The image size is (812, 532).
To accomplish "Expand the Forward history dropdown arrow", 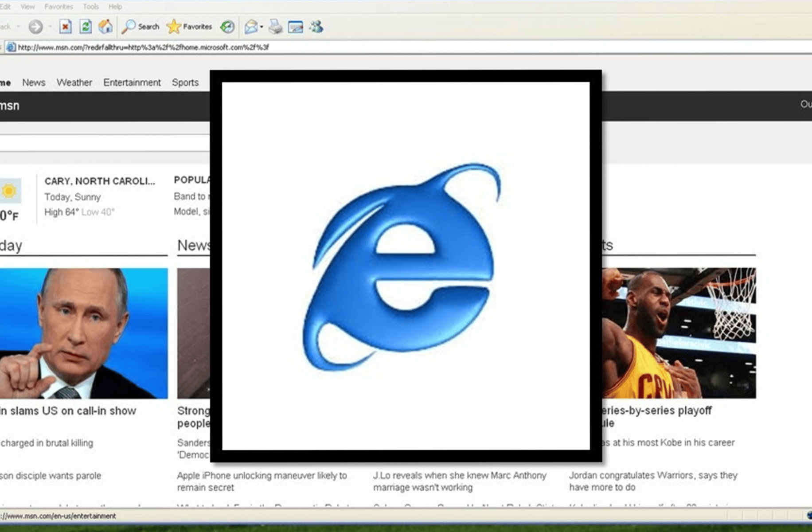I will pos(50,27).
